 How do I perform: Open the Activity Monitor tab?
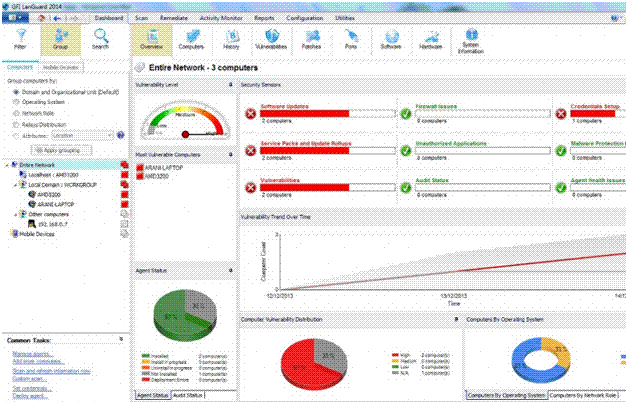[x=221, y=18]
